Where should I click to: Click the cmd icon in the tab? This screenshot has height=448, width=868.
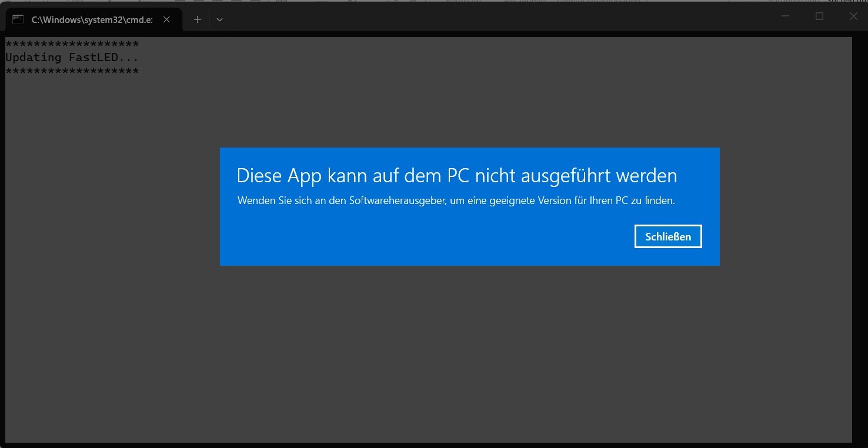[18, 19]
